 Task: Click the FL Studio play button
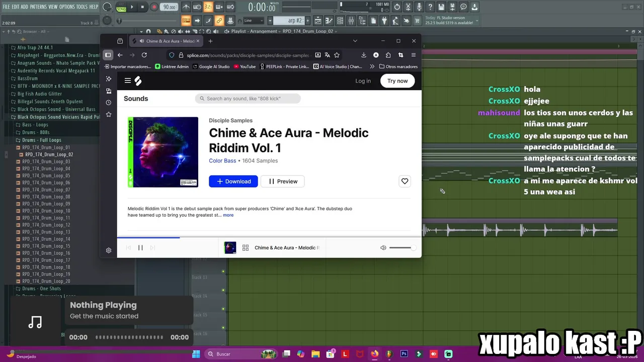click(132, 7)
